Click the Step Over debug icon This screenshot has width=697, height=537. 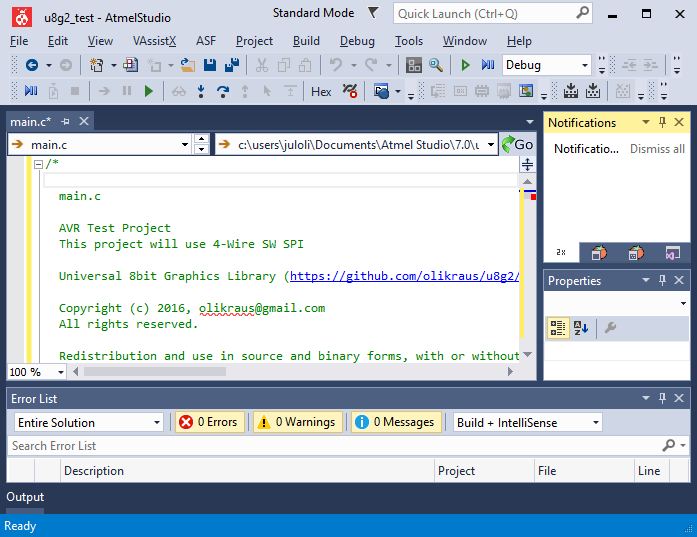pos(222,91)
